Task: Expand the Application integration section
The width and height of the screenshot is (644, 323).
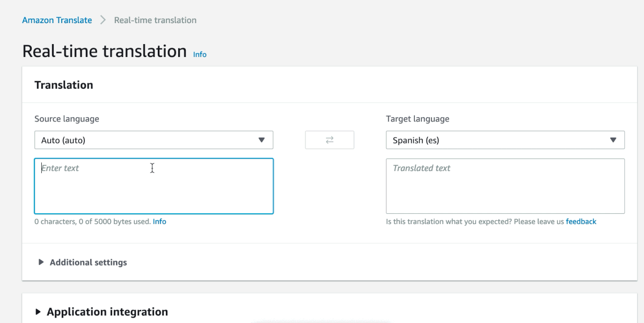Action: [x=101, y=312]
